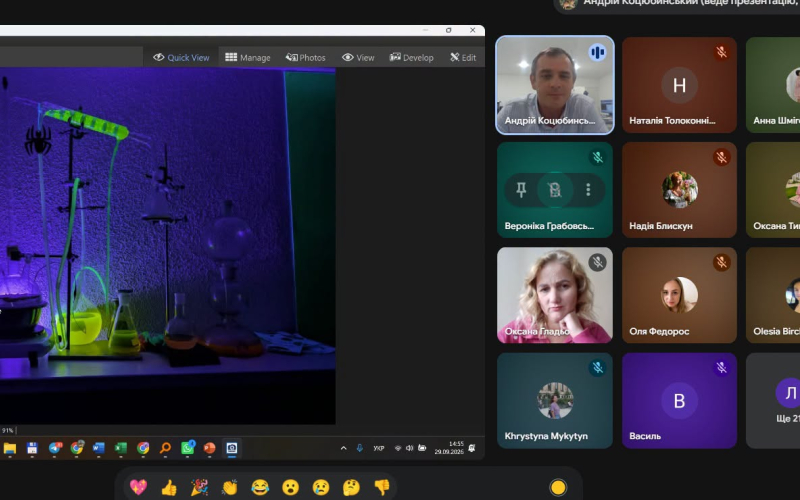800x500 pixels.
Task: Click crossed-out tile icon on Вероніка's tile
Action: pyautogui.click(x=555, y=190)
